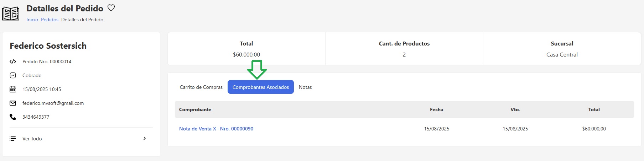
Task: Switch to the Notas tab
Action: tap(305, 87)
